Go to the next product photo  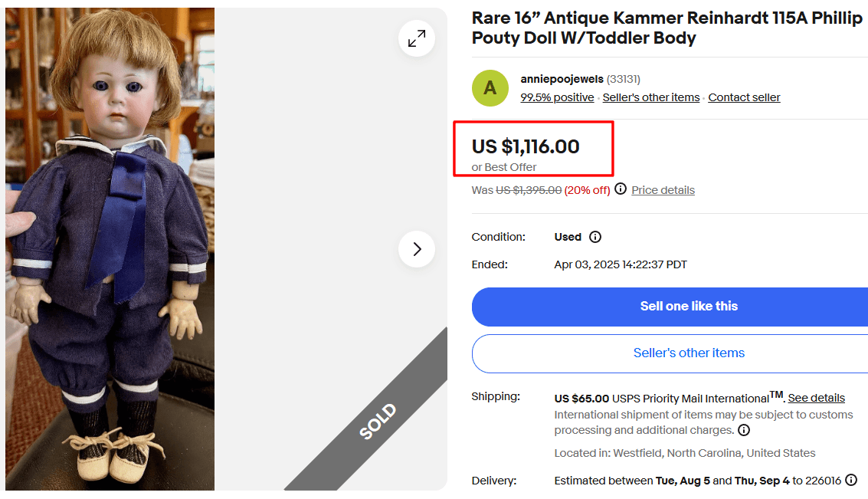pos(417,249)
